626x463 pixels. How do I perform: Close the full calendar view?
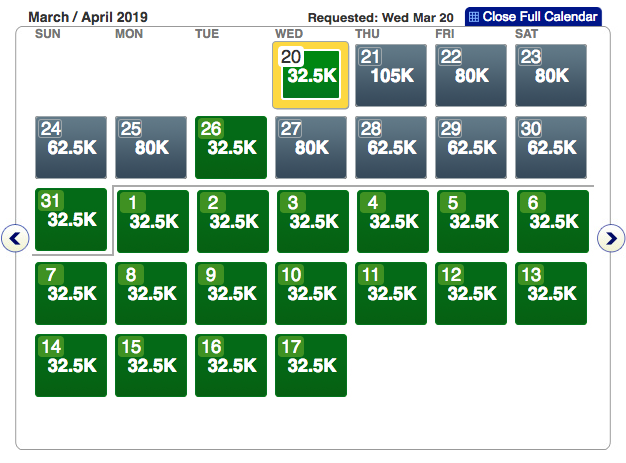click(533, 17)
